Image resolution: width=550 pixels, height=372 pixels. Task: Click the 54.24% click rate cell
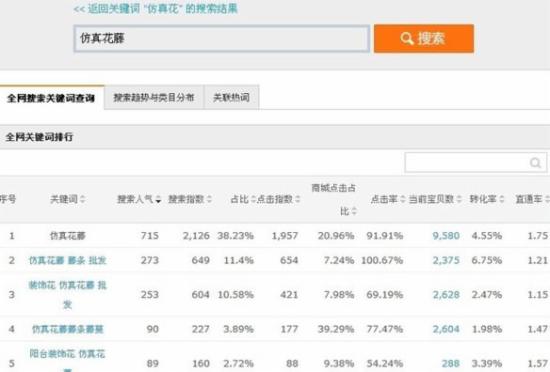point(385,363)
